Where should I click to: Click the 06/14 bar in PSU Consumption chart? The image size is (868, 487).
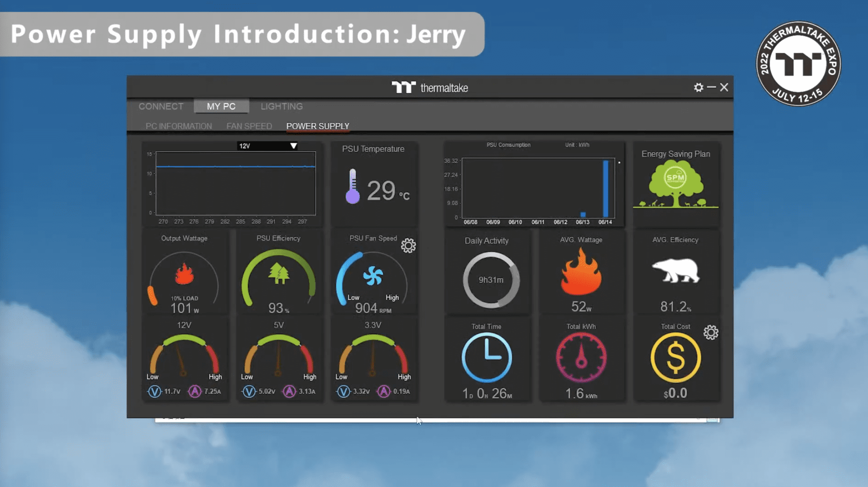[x=606, y=189]
